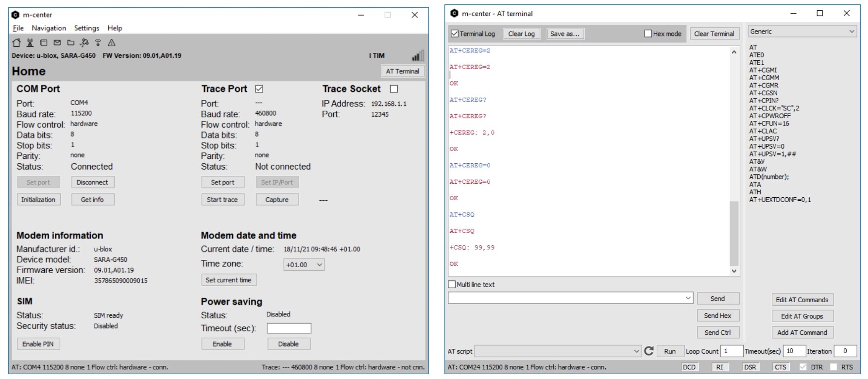Screen dimensions: 868x379
Task: Click the Clear Log button
Action: [x=522, y=34]
